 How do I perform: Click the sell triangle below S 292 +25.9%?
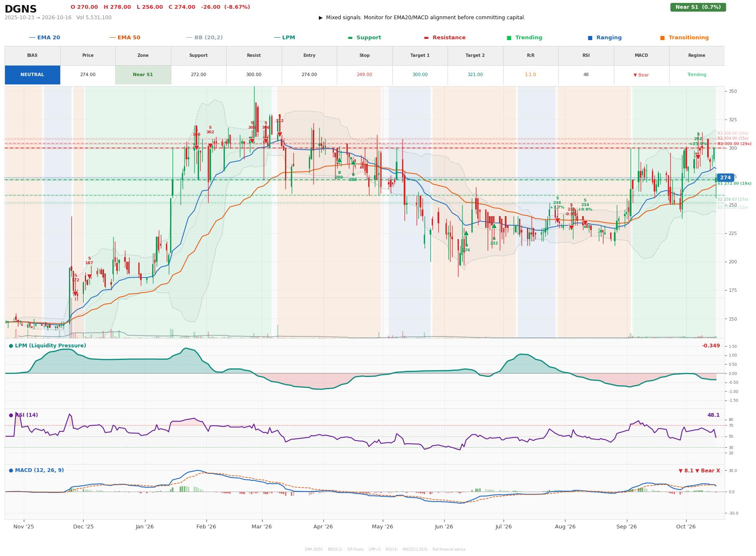click(x=698, y=157)
